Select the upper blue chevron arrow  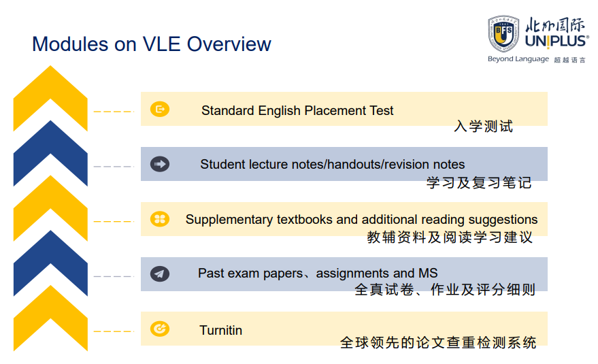(x=50, y=153)
